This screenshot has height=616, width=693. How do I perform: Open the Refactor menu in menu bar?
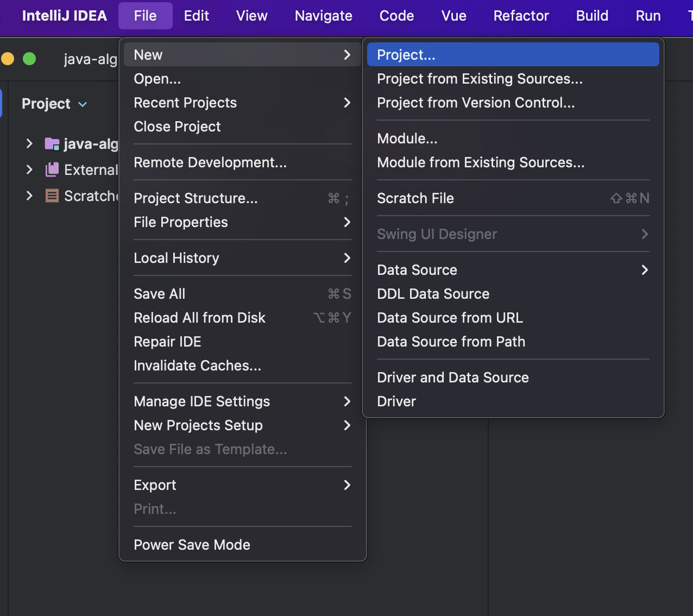521,16
